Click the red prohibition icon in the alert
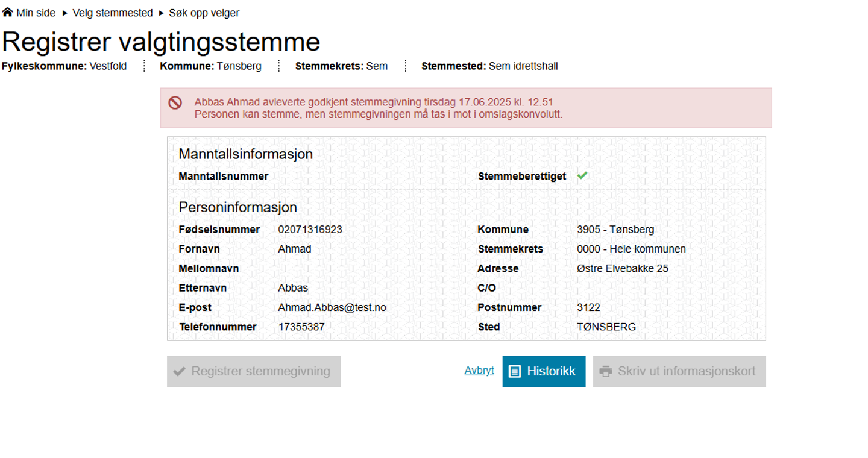Screen dimensions: 868x458 point(175,102)
